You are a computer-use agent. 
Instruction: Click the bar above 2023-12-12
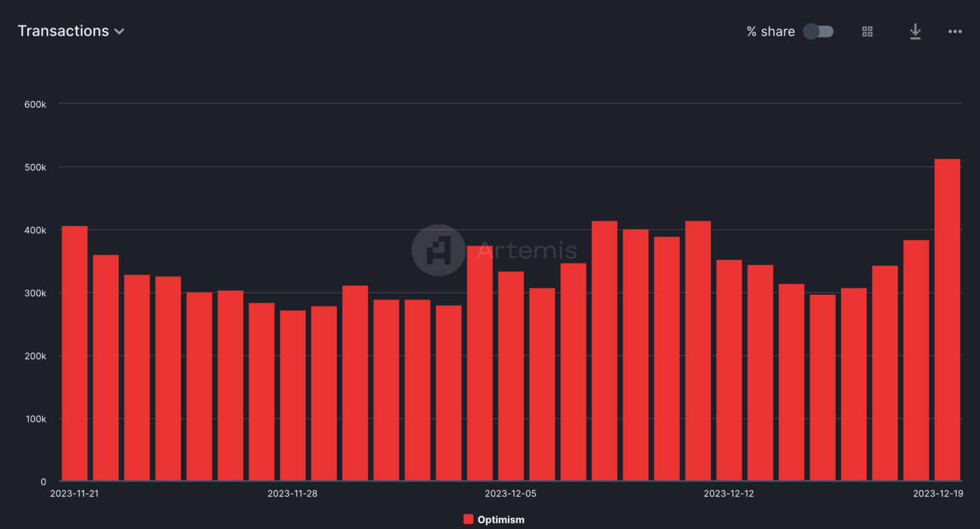tap(729, 370)
